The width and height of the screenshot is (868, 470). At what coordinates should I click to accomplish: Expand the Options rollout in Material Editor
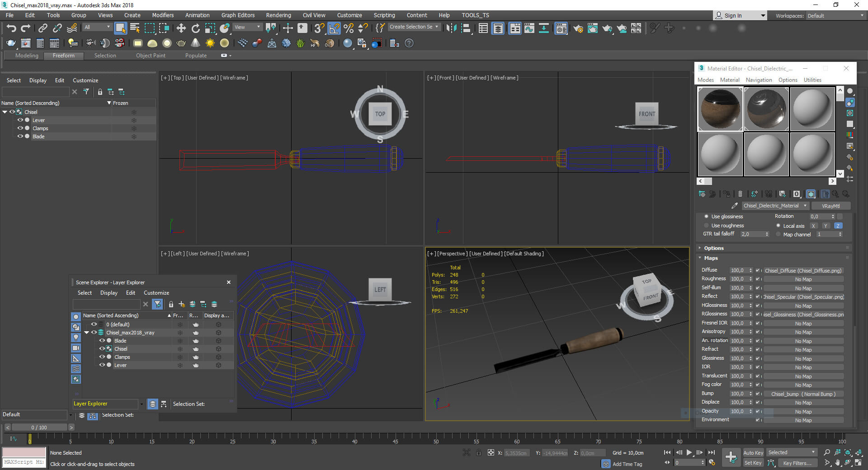(713, 248)
